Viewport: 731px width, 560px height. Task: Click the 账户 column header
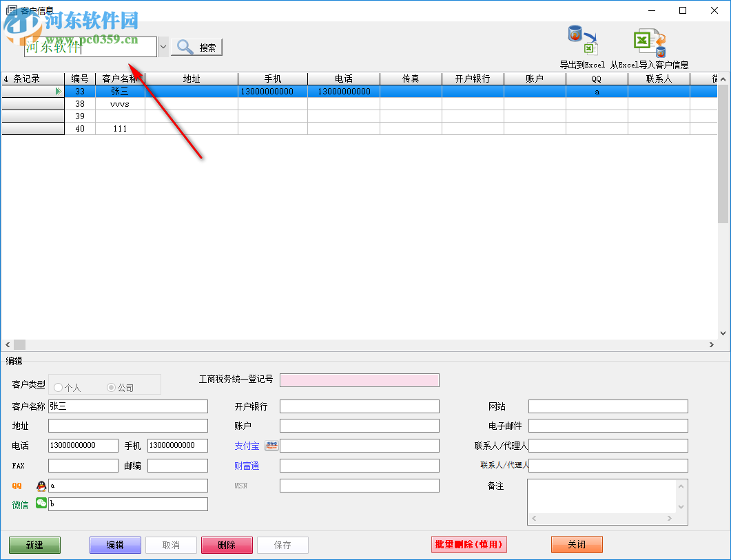[x=535, y=79]
